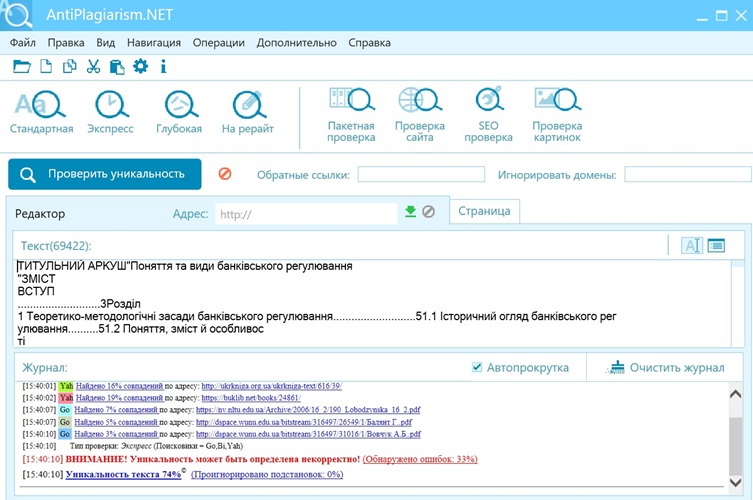Click Найдено 5% совпадений link
Screen dimensions: 753x500
click(x=116, y=422)
